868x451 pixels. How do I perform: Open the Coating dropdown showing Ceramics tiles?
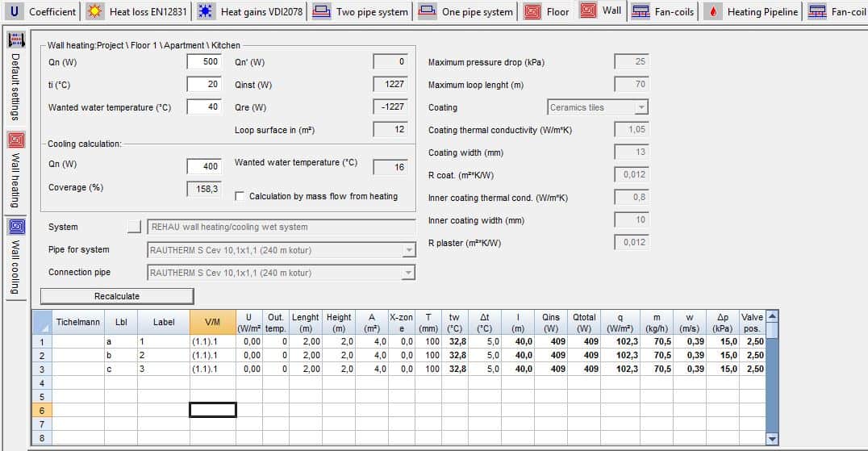pos(641,107)
